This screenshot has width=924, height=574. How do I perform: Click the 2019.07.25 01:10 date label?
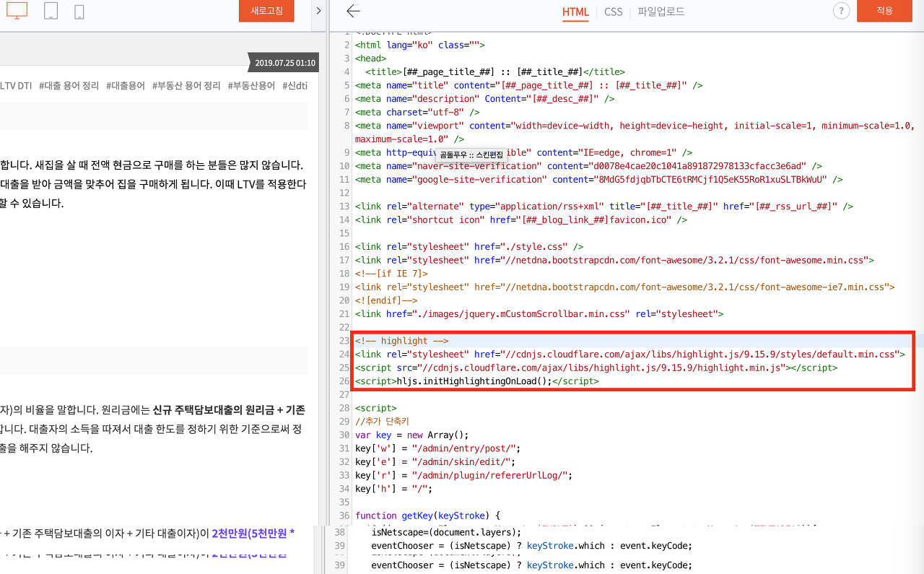pyautogui.click(x=284, y=63)
